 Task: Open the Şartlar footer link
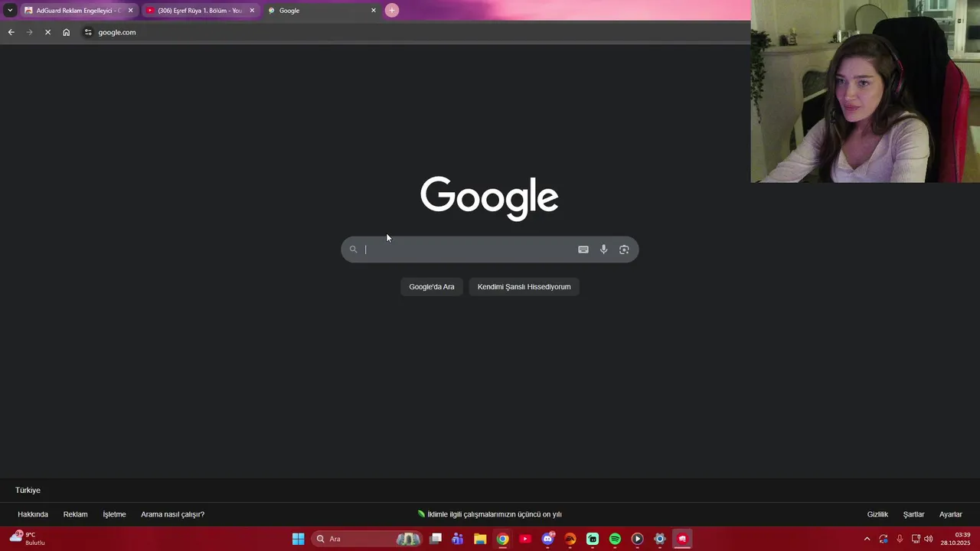(913, 514)
